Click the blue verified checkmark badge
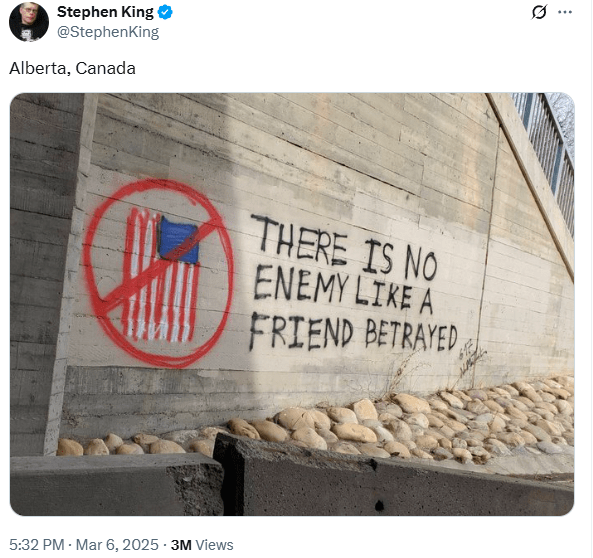593x558 pixels. [x=165, y=12]
